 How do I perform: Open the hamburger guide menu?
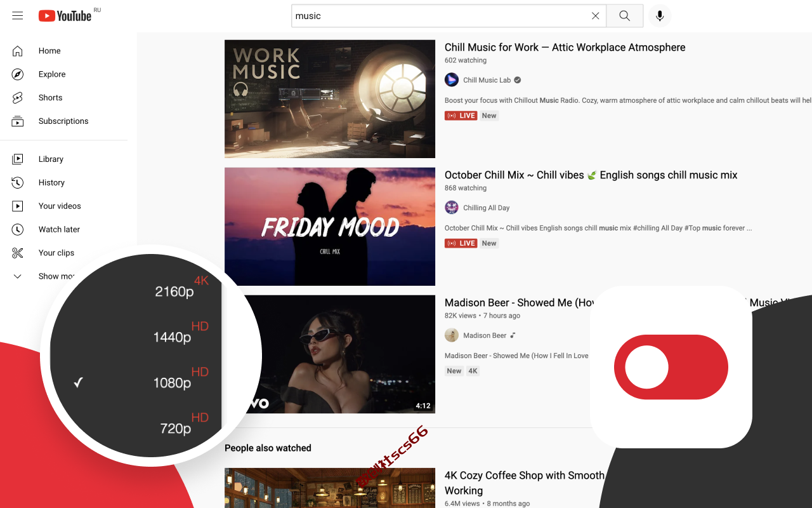18,16
